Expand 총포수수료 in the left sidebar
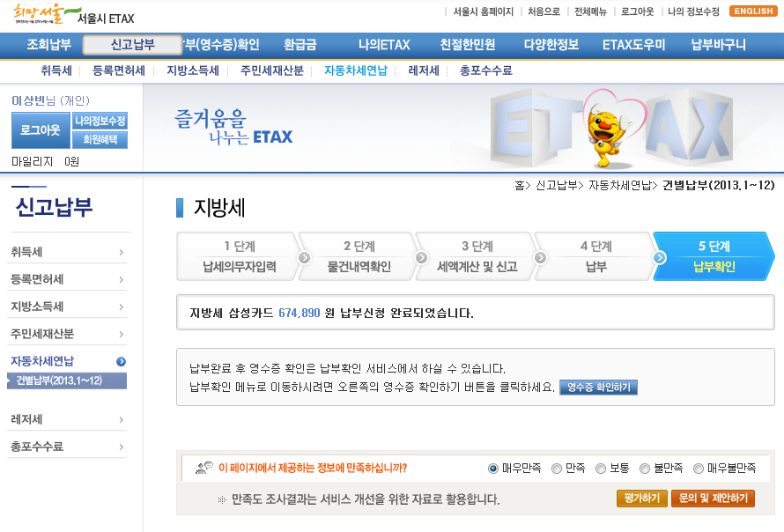The width and height of the screenshot is (784, 532). point(121,447)
